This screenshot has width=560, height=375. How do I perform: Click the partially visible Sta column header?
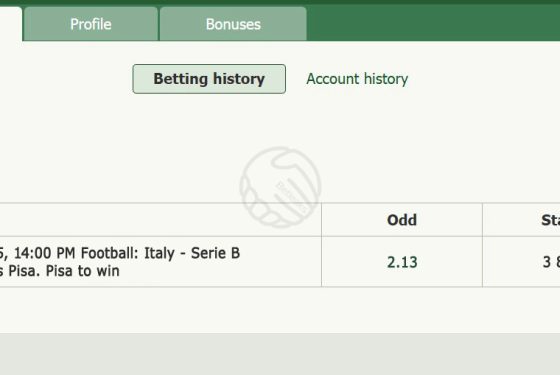point(550,220)
